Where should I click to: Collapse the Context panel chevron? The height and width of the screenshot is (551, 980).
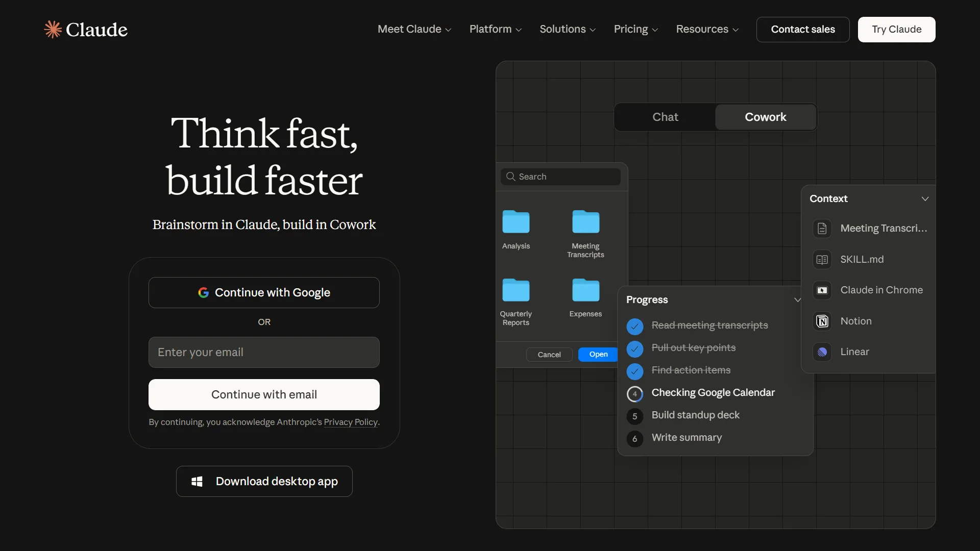click(925, 199)
